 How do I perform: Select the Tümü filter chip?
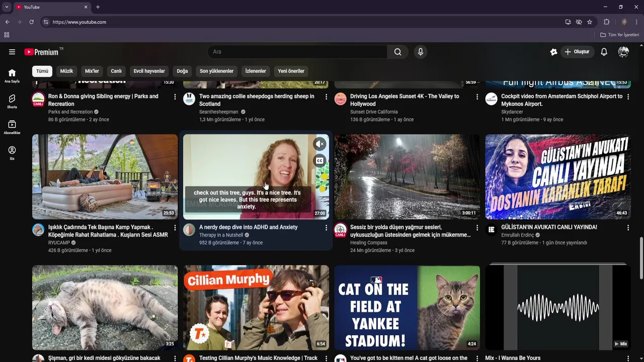point(42,71)
